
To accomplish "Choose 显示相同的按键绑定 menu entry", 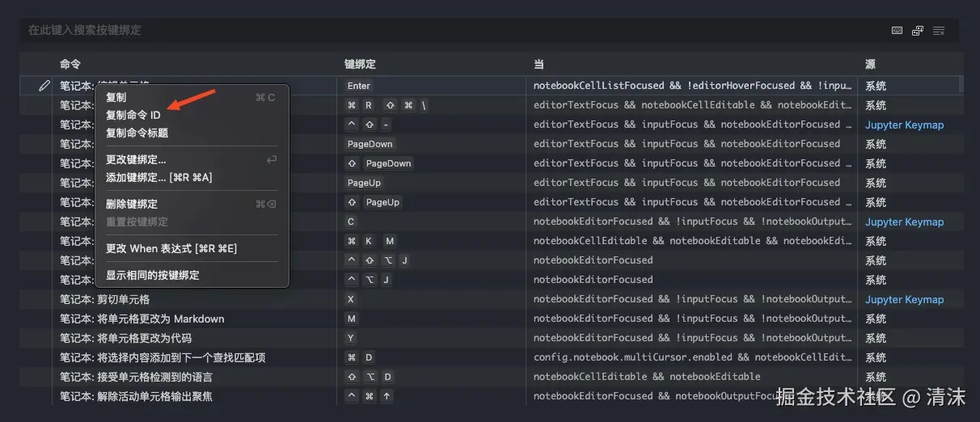I will pyautogui.click(x=153, y=275).
